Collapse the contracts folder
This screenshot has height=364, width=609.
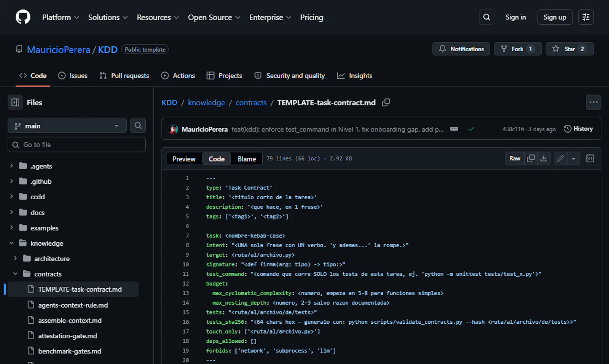[15, 273]
